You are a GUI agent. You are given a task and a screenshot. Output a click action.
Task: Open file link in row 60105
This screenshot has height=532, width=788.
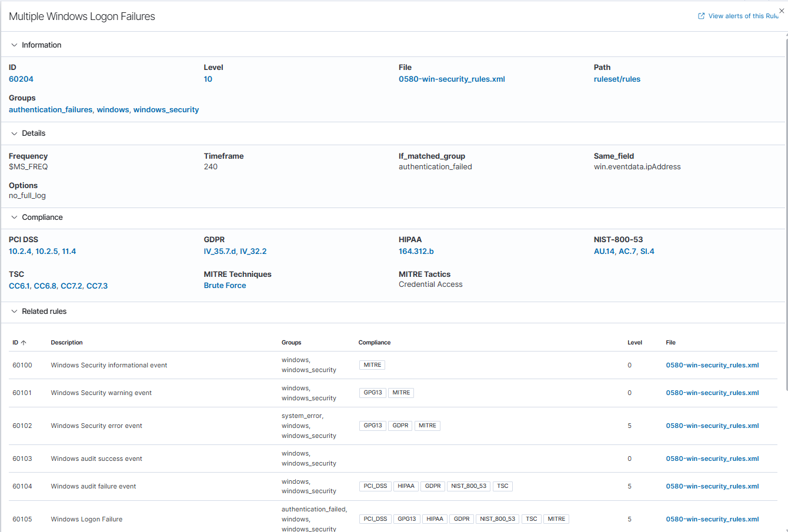click(x=712, y=519)
